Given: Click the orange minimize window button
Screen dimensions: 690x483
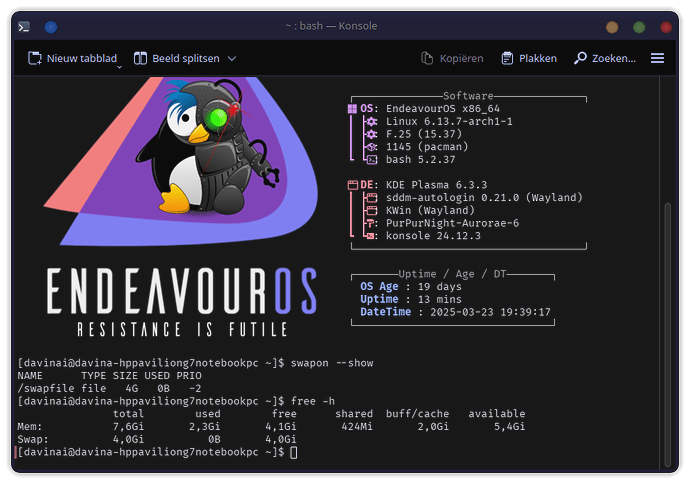Looking at the screenshot, I should click(612, 27).
